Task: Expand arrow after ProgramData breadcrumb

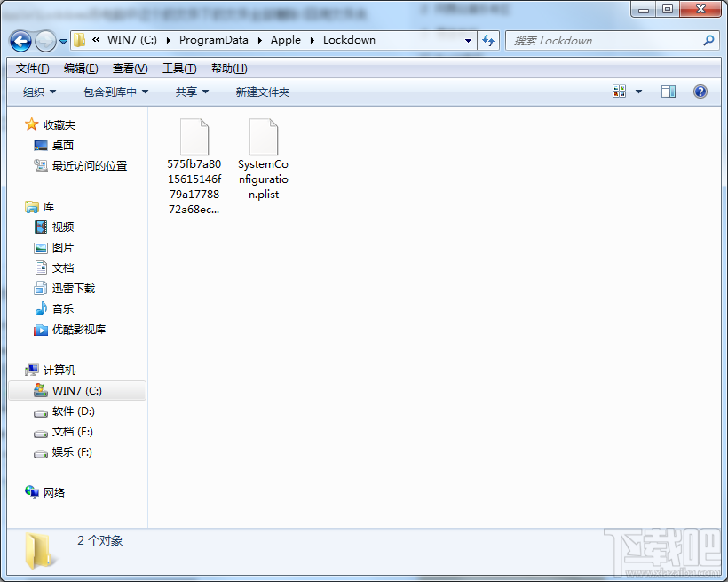Action: click(259, 41)
